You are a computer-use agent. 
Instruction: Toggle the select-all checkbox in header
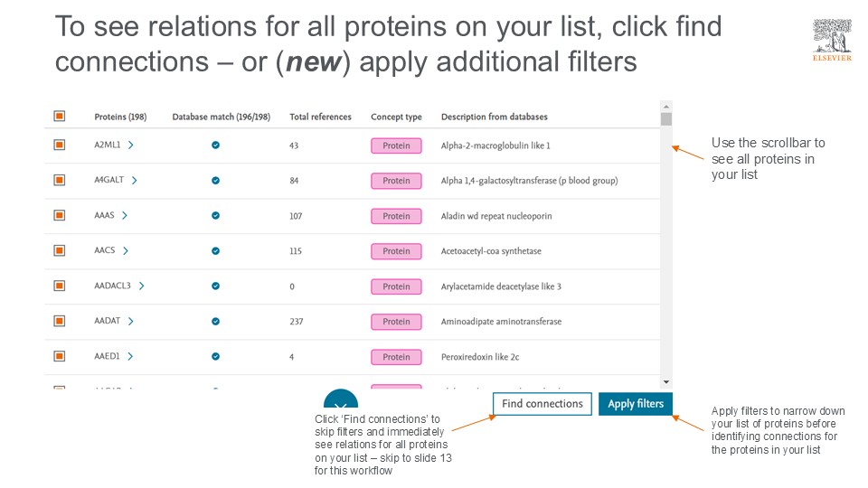pyautogui.click(x=60, y=117)
